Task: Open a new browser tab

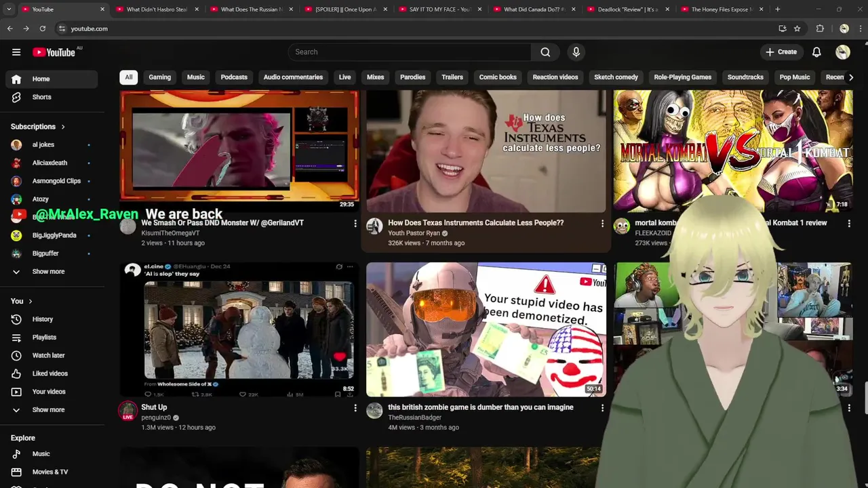Action: (778, 9)
